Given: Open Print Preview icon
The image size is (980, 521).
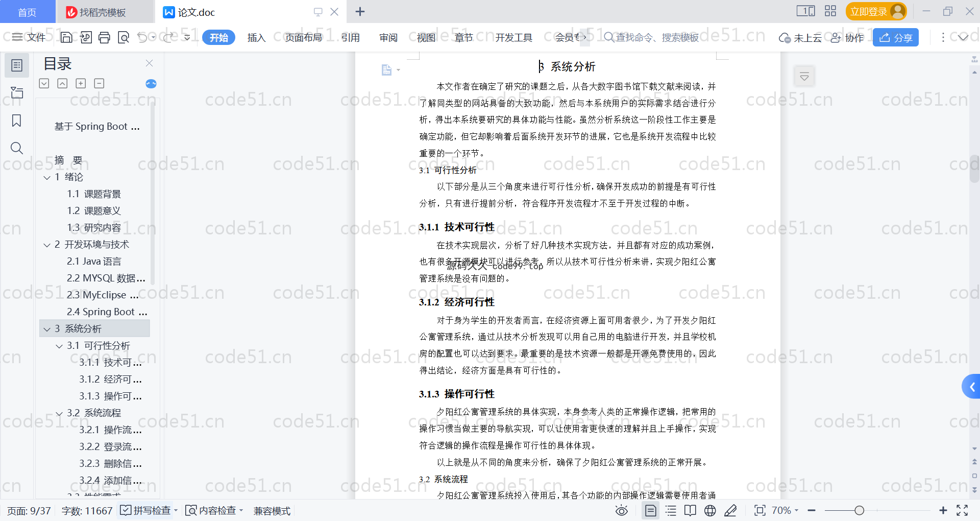Looking at the screenshot, I should (123, 37).
